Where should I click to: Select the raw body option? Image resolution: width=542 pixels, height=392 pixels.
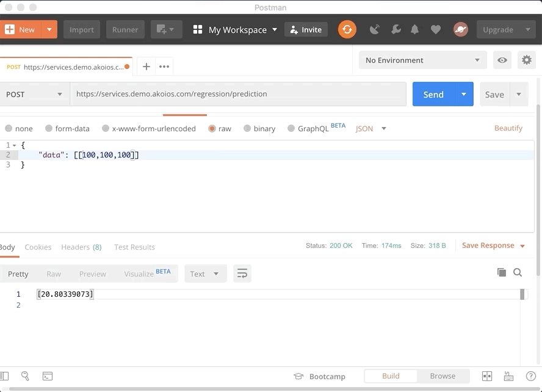pos(212,129)
